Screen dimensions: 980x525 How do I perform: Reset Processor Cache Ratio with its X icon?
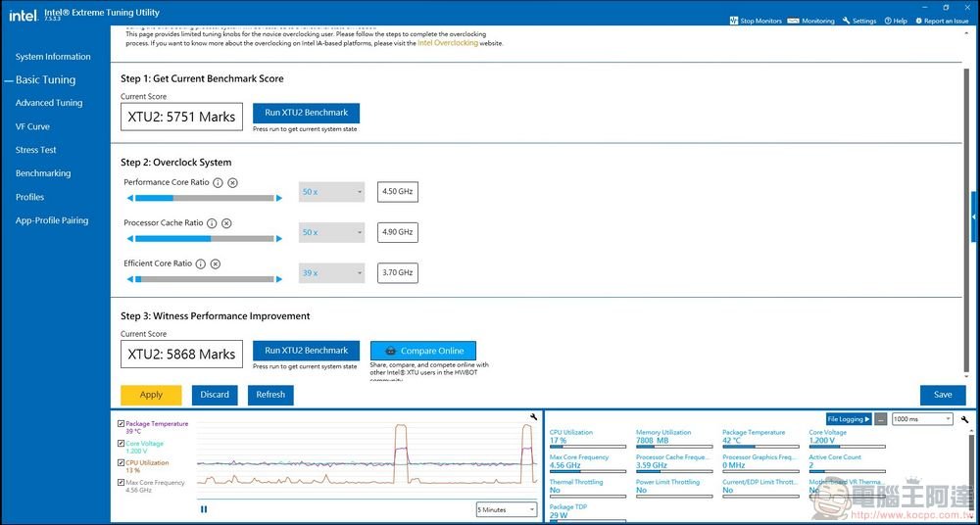226,223
